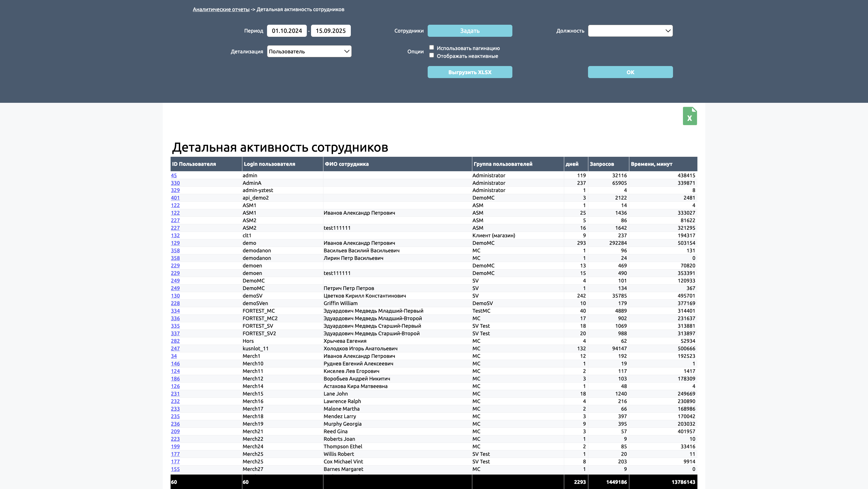Click the period start date field 01.10.2024
The image size is (868, 489).
pos(287,31)
